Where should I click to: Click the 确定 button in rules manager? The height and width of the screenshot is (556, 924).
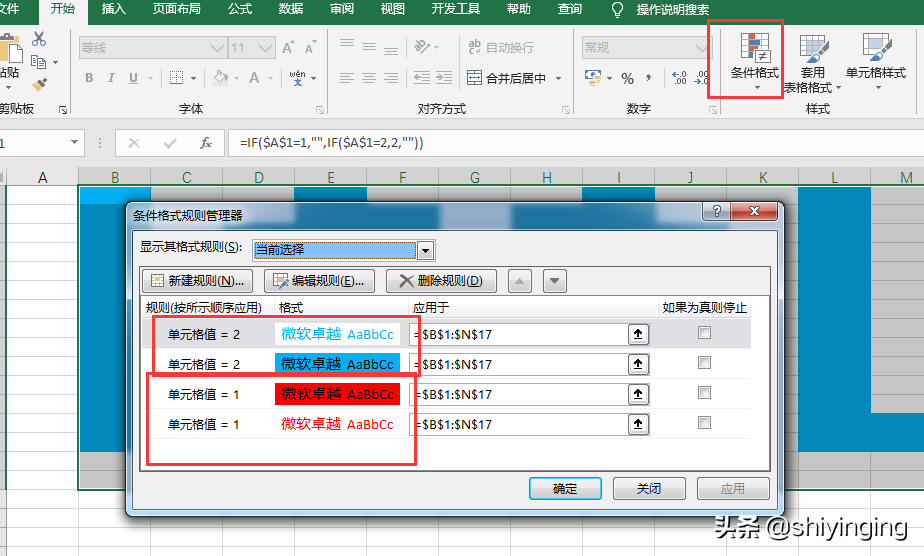[565, 488]
